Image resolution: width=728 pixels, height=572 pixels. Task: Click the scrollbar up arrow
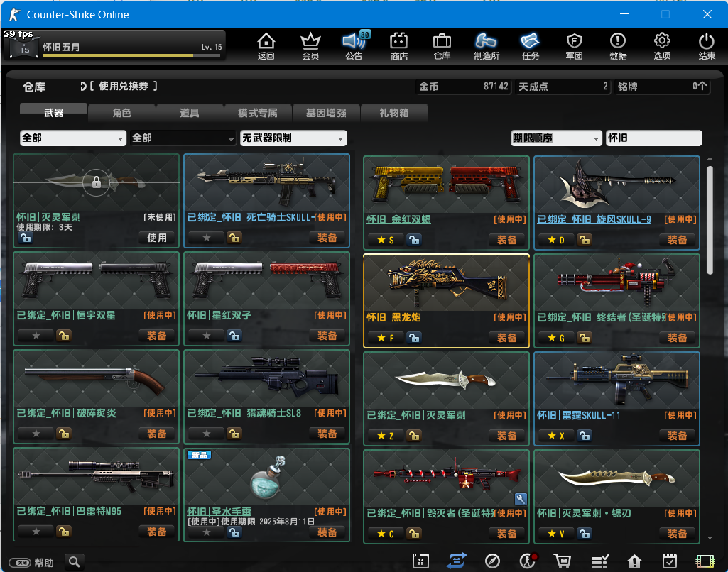click(710, 159)
